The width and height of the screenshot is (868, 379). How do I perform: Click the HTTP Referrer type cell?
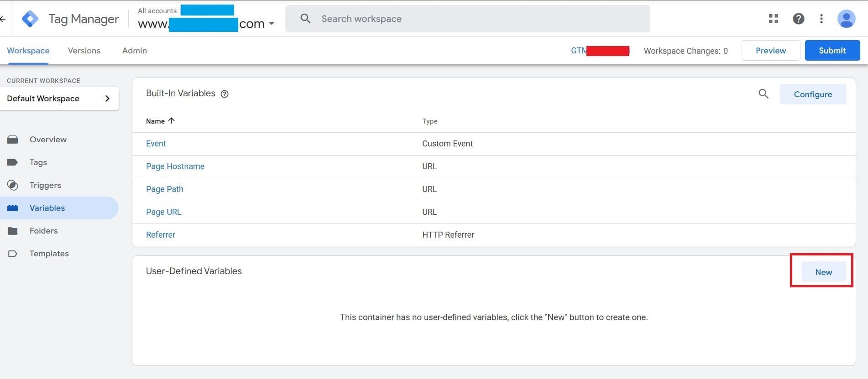coord(448,235)
